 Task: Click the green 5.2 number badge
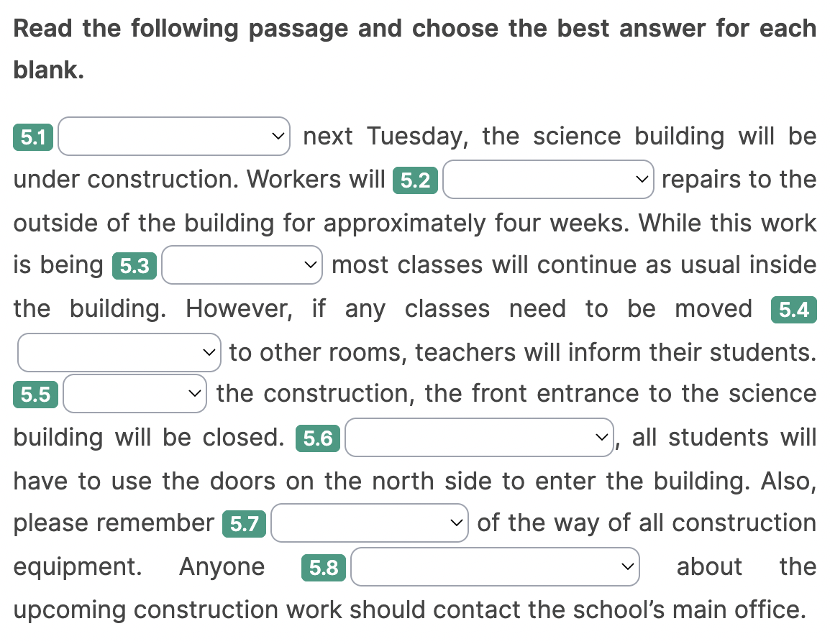pos(415,180)
